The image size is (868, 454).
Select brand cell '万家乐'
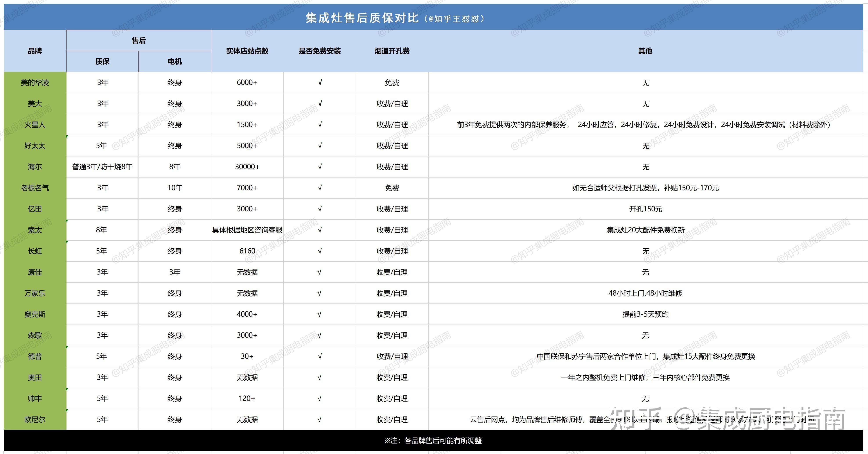point(35,293)
